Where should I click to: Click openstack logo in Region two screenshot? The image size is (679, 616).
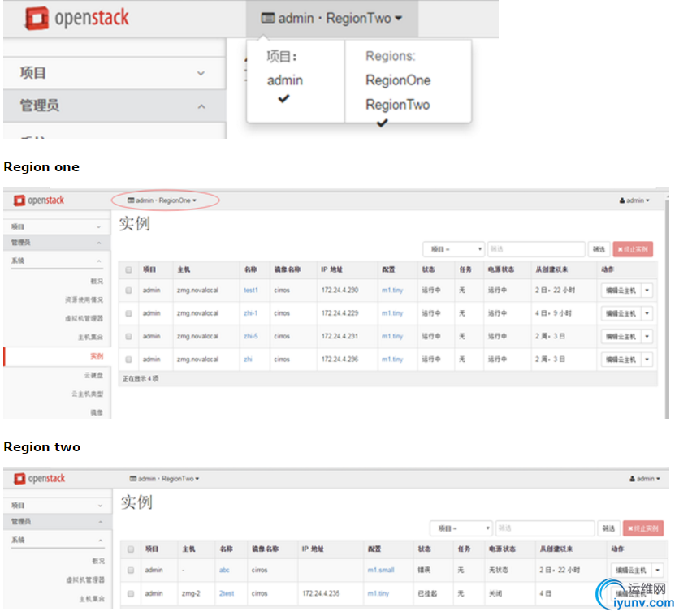point(40,479)
